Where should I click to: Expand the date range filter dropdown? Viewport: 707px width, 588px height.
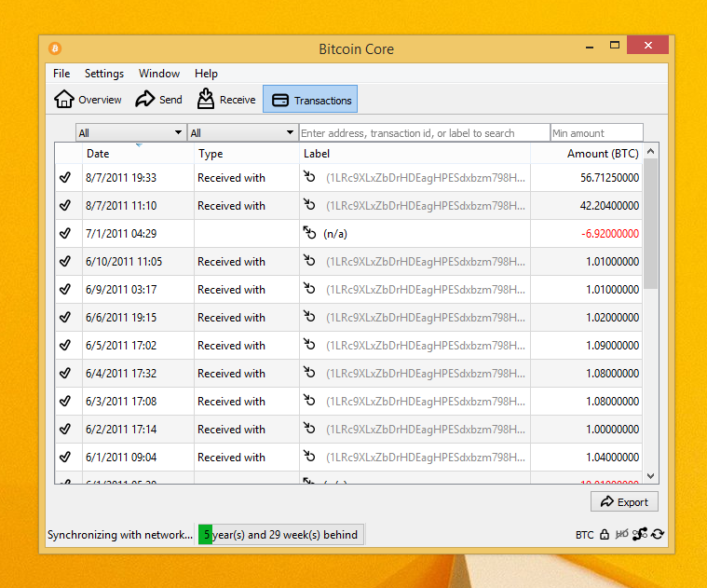[130, 132]
